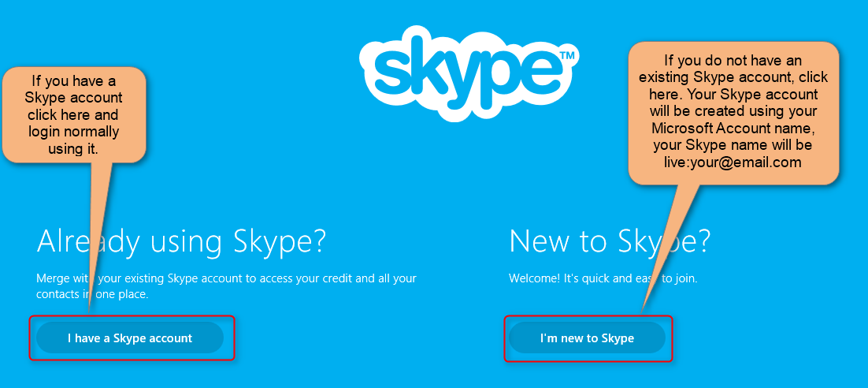Click the pointer tail of the right callout
868x388 pixels.
tap(668, 244)
